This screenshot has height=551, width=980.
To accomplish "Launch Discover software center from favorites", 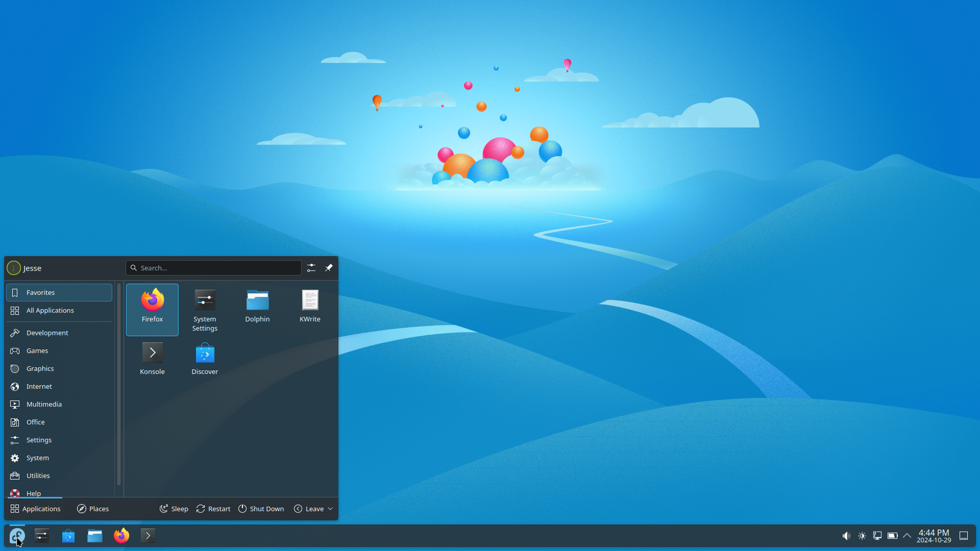I will [204, 358].
